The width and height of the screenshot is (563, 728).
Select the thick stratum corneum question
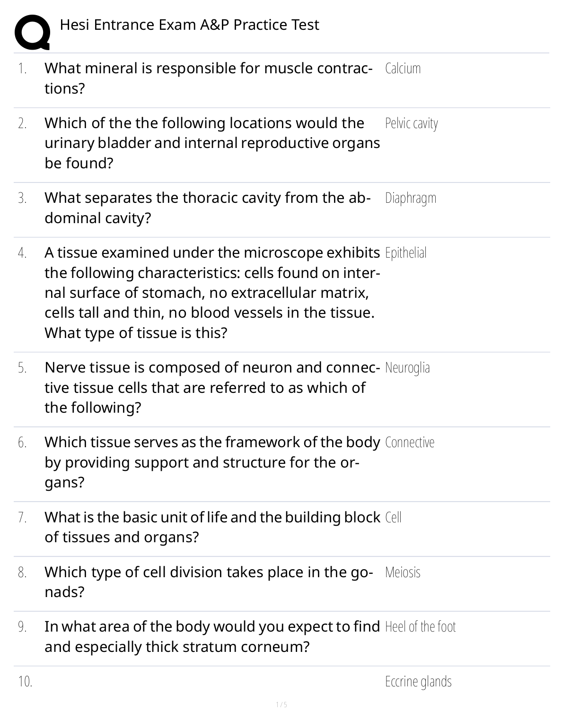[212, 636]
